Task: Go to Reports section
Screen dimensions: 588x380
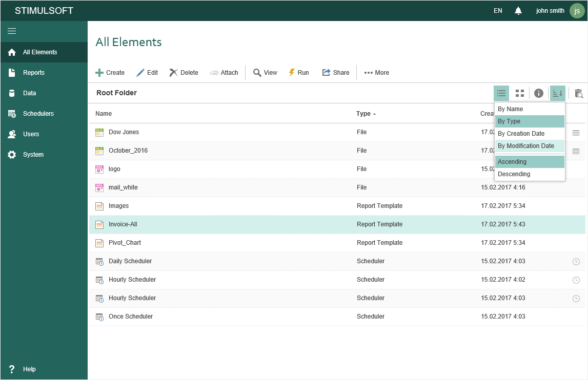Action: pos(44,73)
